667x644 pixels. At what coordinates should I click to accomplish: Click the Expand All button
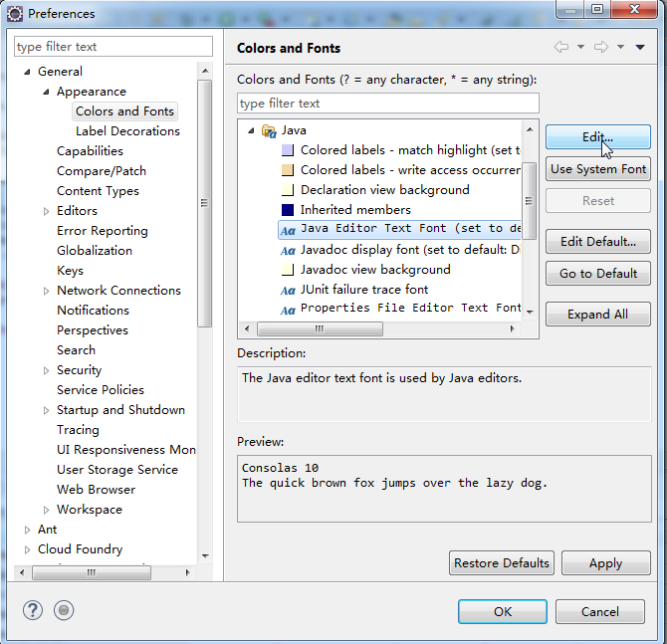coord(598,315)
